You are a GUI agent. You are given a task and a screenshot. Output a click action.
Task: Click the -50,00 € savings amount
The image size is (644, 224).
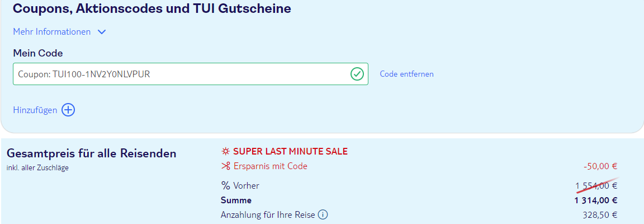[x=600, y=166]
